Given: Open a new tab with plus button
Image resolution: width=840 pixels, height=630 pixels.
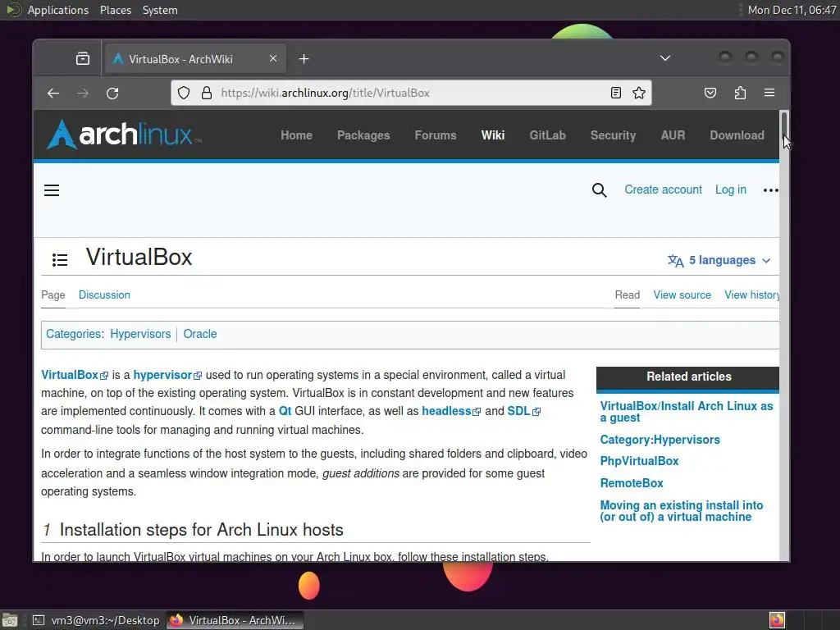Looking at the screenshot, I should (304, 59).
